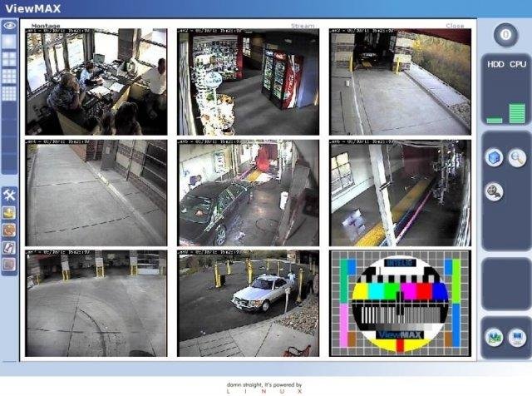
Task: Select the 3x3 grid layout icon
Action: pos(9,77)
